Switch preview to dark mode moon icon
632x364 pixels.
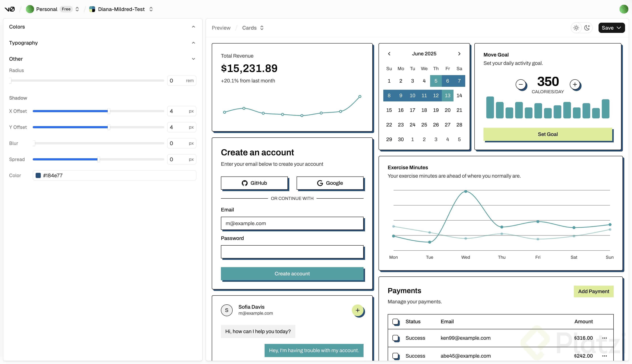pos(587,28)
